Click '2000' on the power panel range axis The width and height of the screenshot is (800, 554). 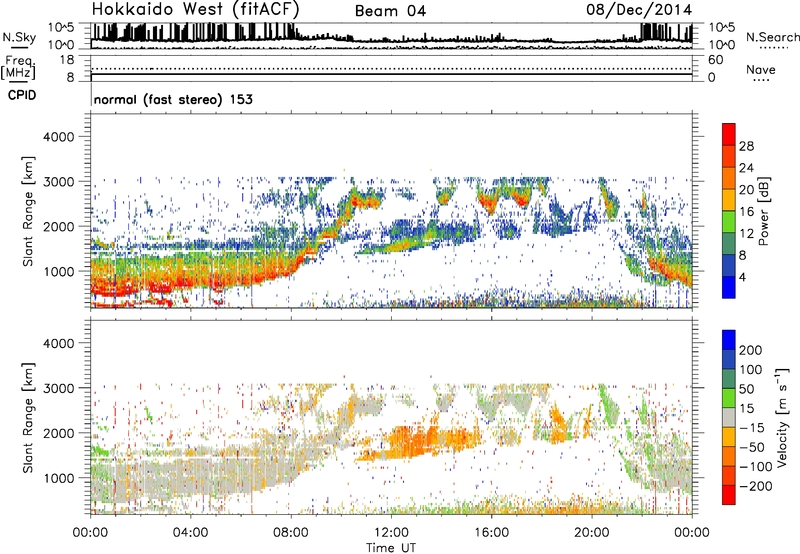(x=58, y=226)
